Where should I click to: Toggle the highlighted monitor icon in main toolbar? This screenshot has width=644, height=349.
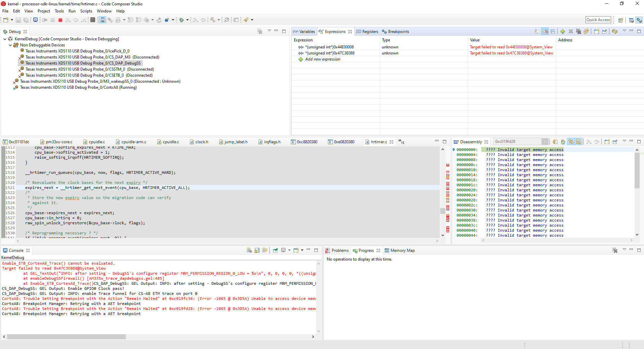point(103,20)
